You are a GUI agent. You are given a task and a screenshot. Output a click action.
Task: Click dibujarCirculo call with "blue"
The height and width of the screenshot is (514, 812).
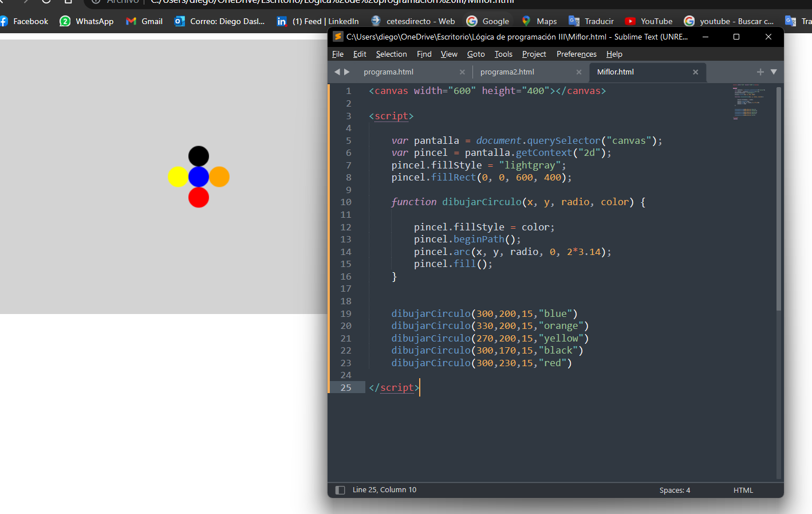click(484, 314)
